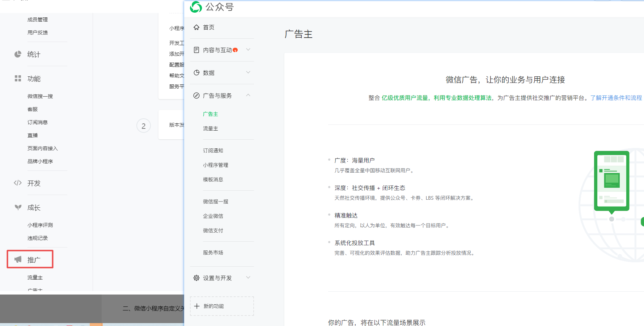Image resolution: width=644 pixels, height=326 pixels.
Task: Click the heading 微信广告，让你的业务与用户连接
Action: pos(505,80)
